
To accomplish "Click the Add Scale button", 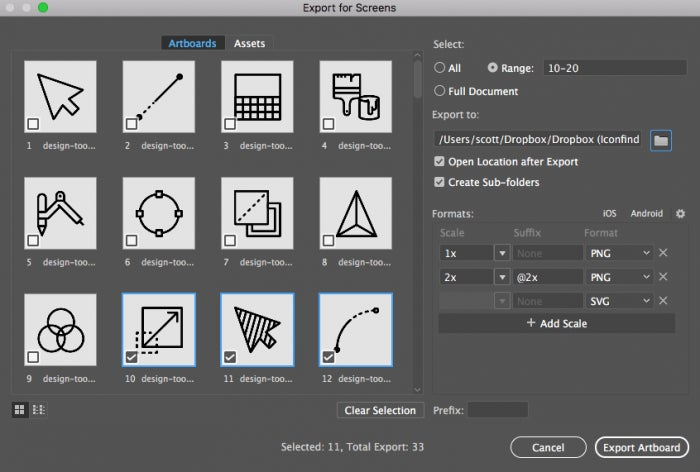I will (557, 323).
